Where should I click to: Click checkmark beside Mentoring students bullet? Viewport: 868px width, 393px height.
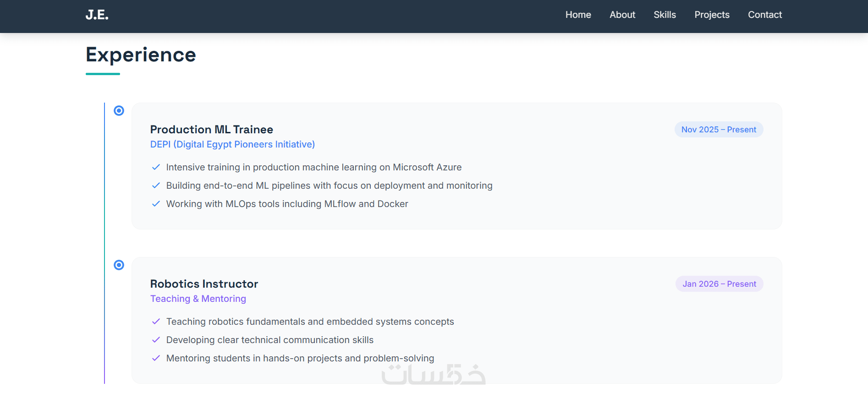click(156, 358)
